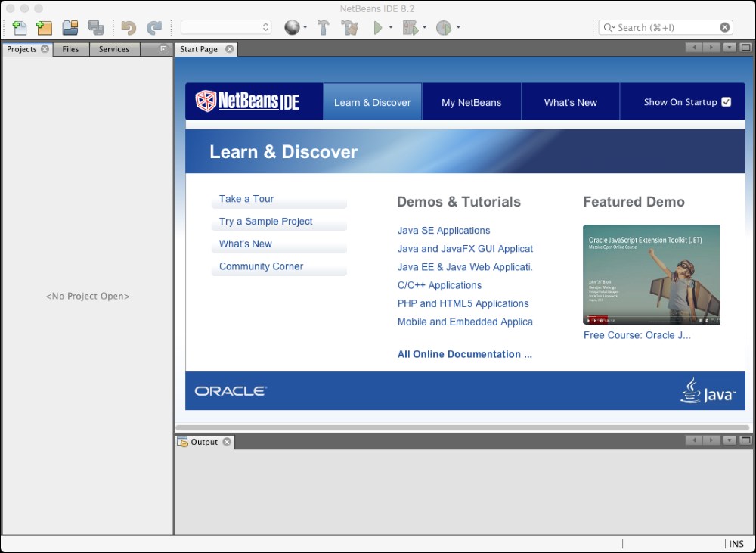Uncheck the Show On Startup checkbox

pos(727,102)
